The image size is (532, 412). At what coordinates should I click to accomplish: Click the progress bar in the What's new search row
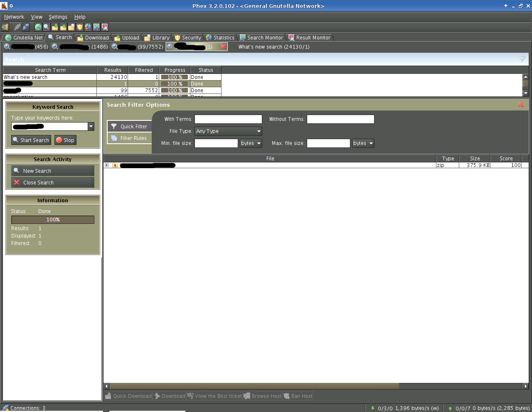pyautogui.click(x=175, y=77)
